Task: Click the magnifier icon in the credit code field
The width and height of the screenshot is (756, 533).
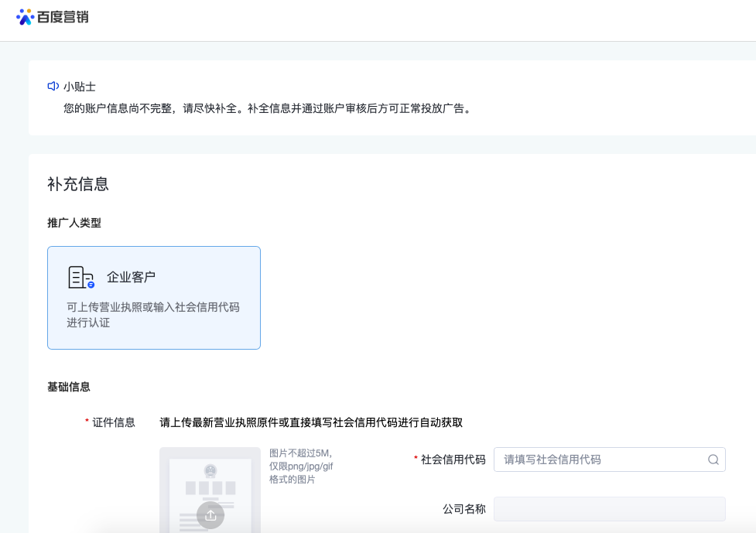Action: click(711, 459)
